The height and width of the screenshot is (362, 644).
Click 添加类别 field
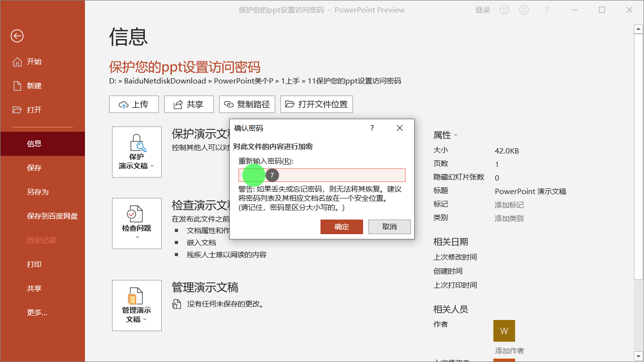pos(509,219)
